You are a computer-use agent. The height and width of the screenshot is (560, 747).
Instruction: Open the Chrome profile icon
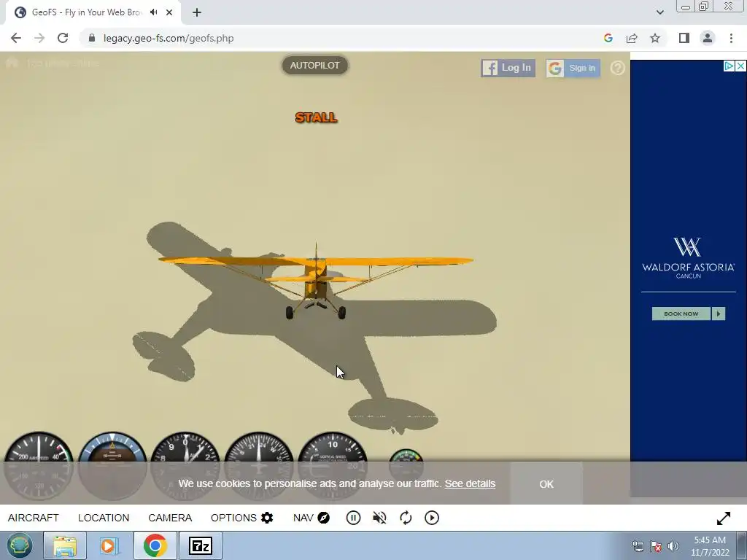(708, 38)
